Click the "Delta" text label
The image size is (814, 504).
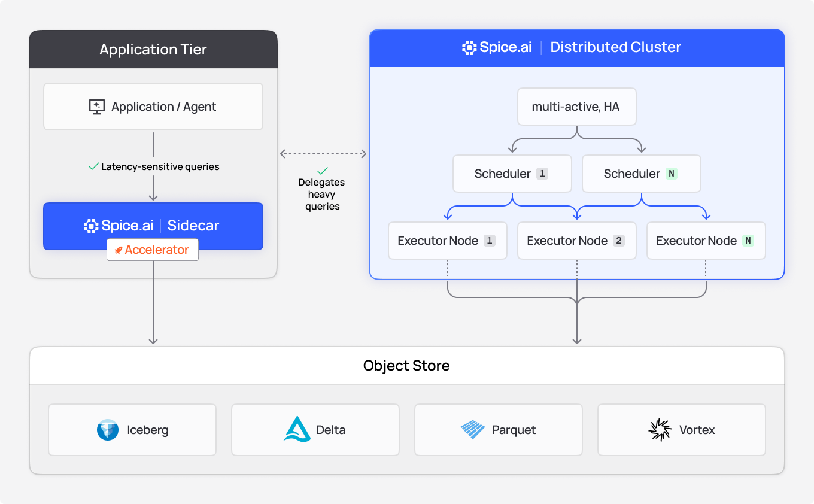pos(331,430)
